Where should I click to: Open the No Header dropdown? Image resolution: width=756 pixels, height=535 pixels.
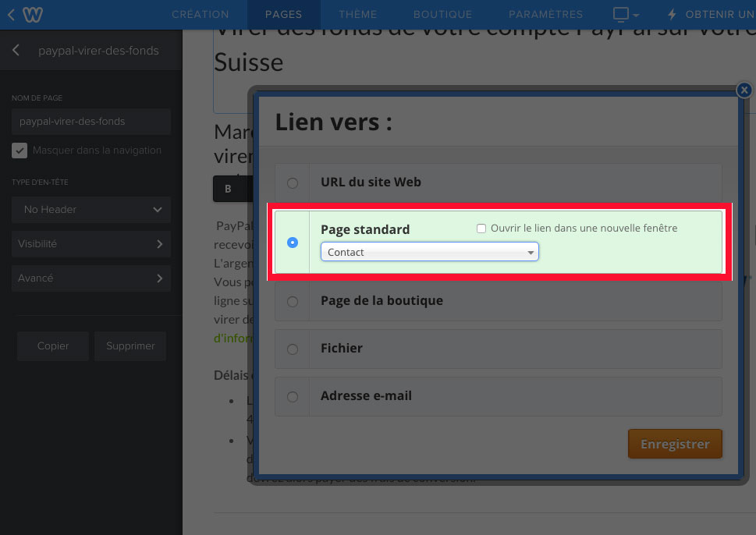[x=91, y=210]
